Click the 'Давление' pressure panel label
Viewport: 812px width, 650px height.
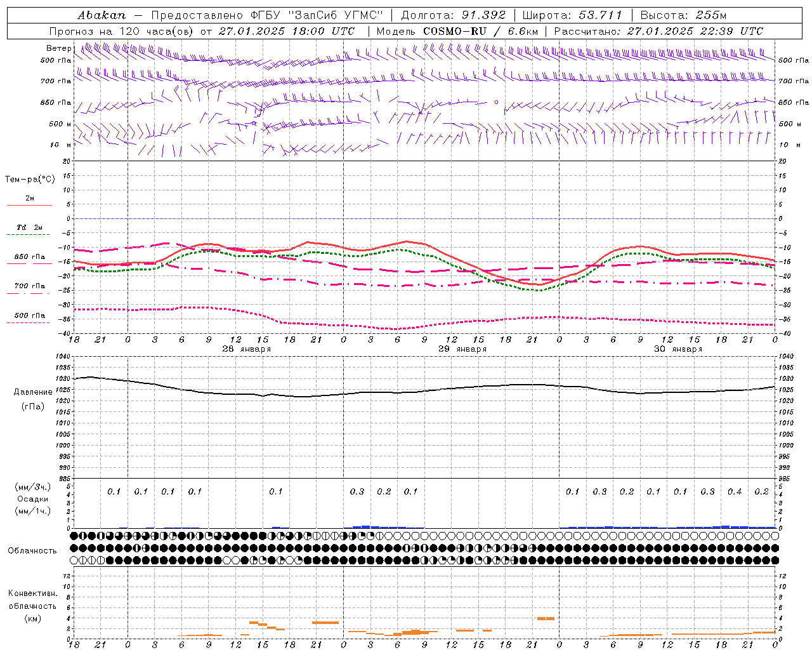pyautogui.click(x=33, y=392)
